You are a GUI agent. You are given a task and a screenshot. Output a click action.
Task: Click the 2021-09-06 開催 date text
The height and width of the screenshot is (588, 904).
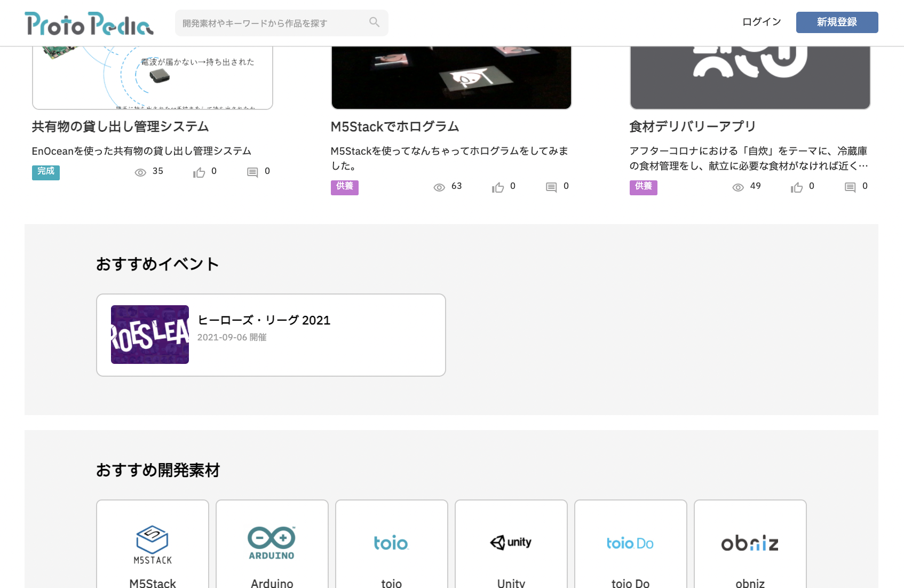coord(232,337)
